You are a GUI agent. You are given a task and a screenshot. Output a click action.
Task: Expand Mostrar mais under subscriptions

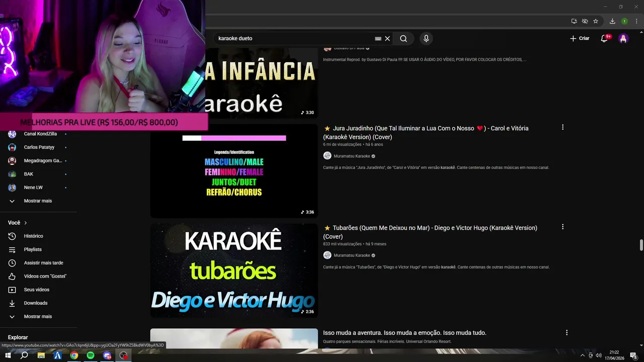click(38, 201)
